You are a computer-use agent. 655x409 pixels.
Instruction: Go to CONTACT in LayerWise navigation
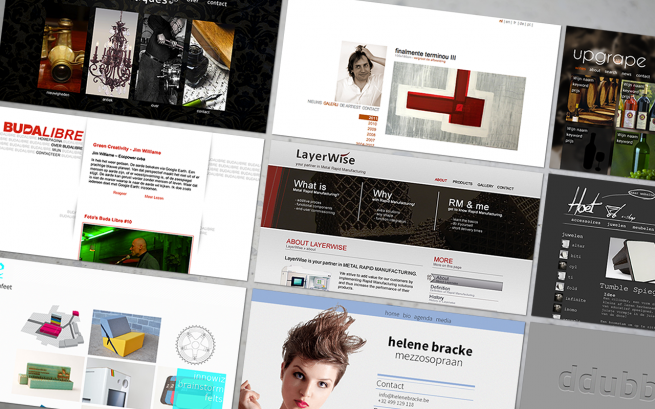[x=506, y=188]
